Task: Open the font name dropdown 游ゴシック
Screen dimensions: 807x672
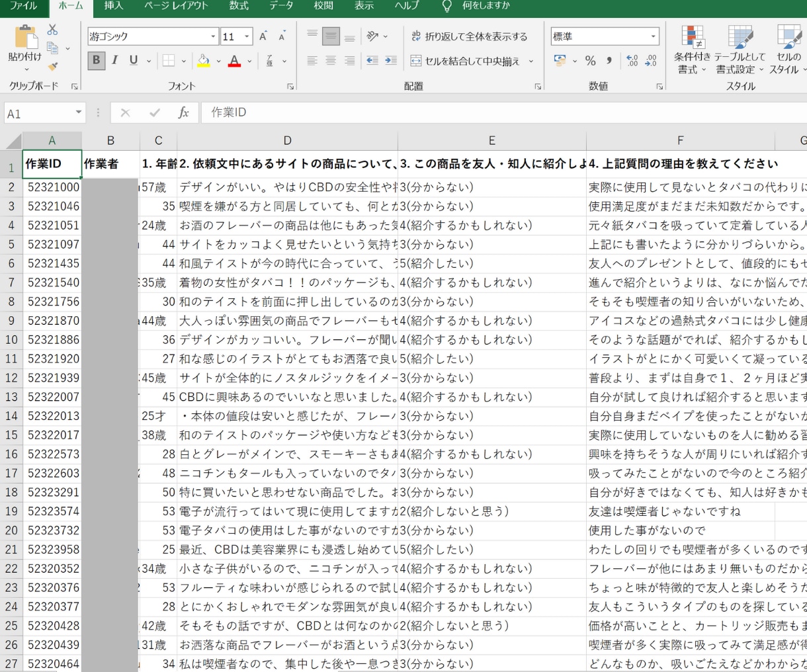Action: [213, 36]
